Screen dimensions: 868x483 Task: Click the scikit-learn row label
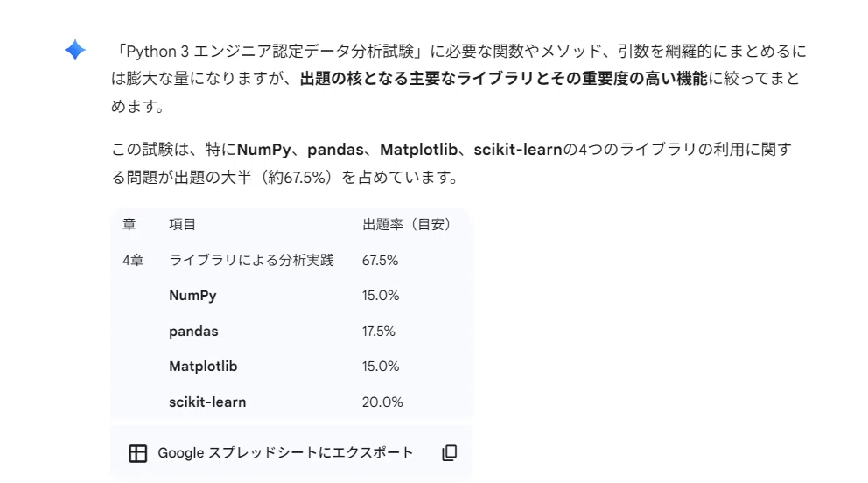[207, 402]
